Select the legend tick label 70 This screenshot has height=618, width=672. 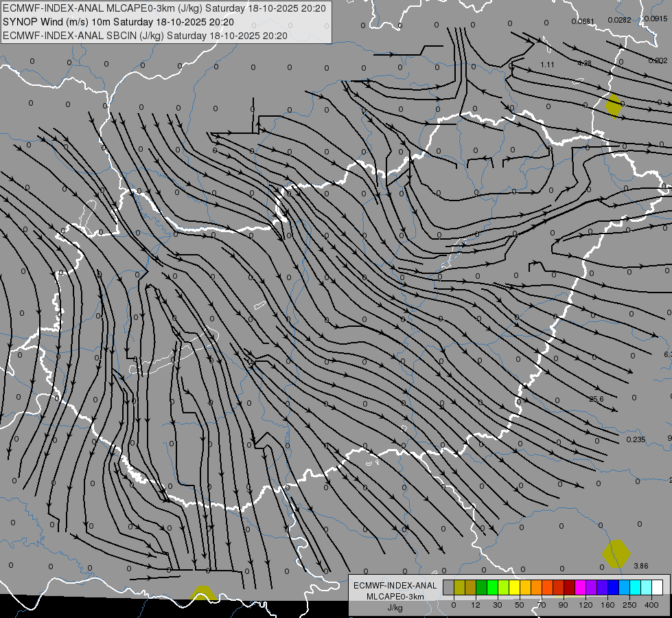coord(542,605)
